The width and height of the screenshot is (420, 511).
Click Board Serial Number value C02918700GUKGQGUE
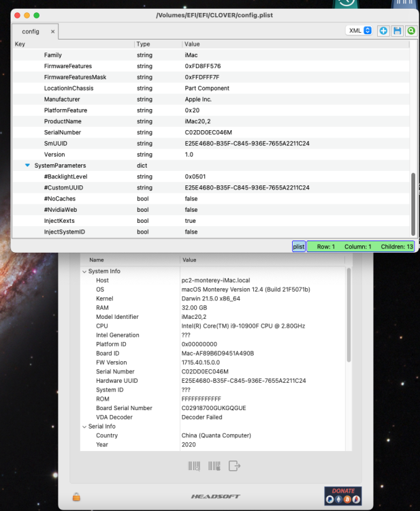(x=214, y=408)
